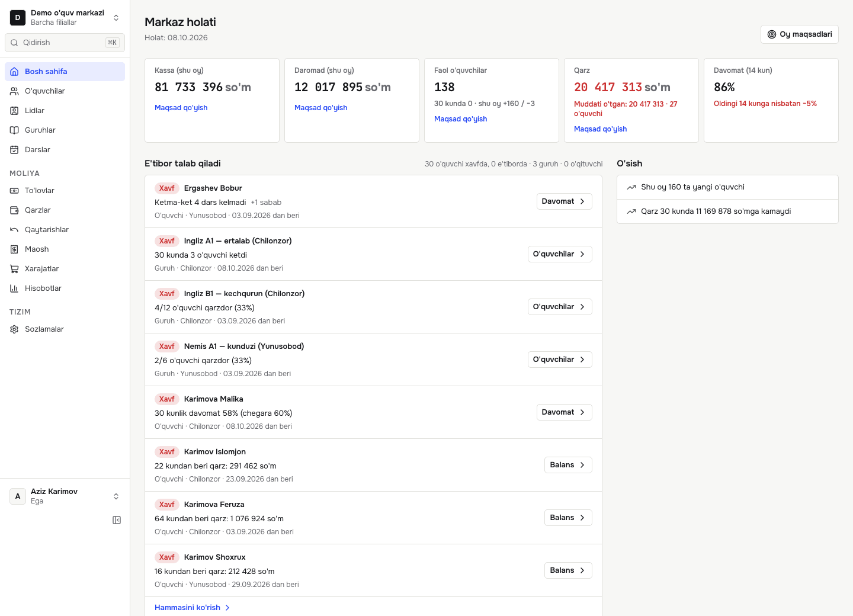Click the 86% attendance value
The width and height of the screenshot is (853, 616).
(x=724, y=87)
